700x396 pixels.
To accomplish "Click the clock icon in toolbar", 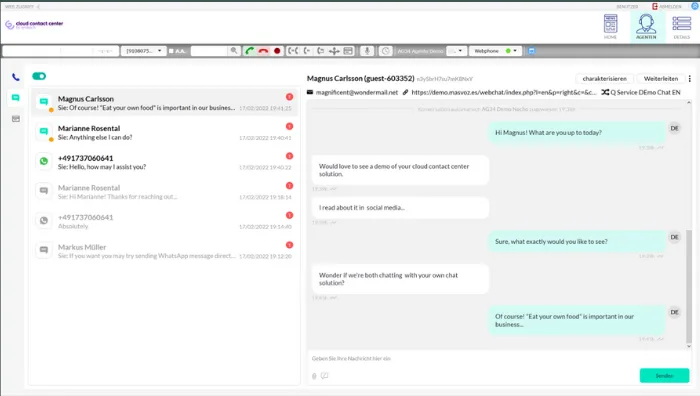I will [386, 51].
